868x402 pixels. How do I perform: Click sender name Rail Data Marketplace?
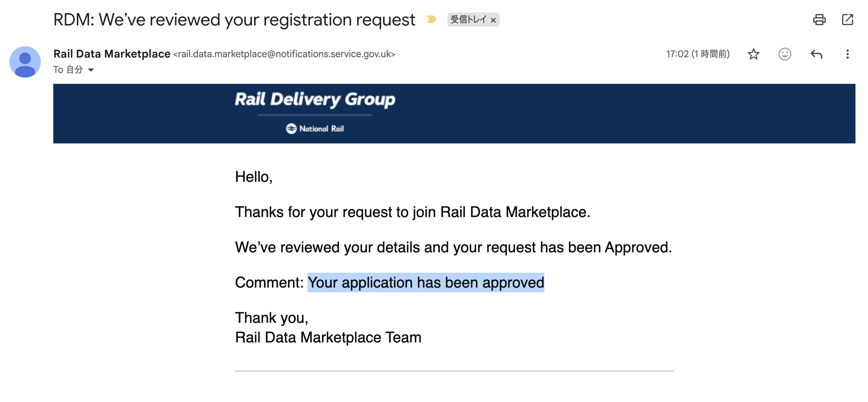click(112, 54)
